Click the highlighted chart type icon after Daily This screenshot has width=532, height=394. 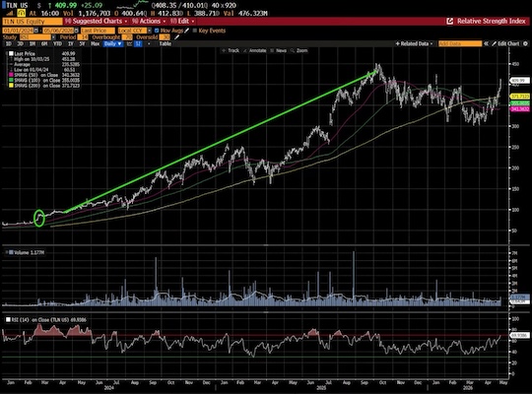click(138, 43)
